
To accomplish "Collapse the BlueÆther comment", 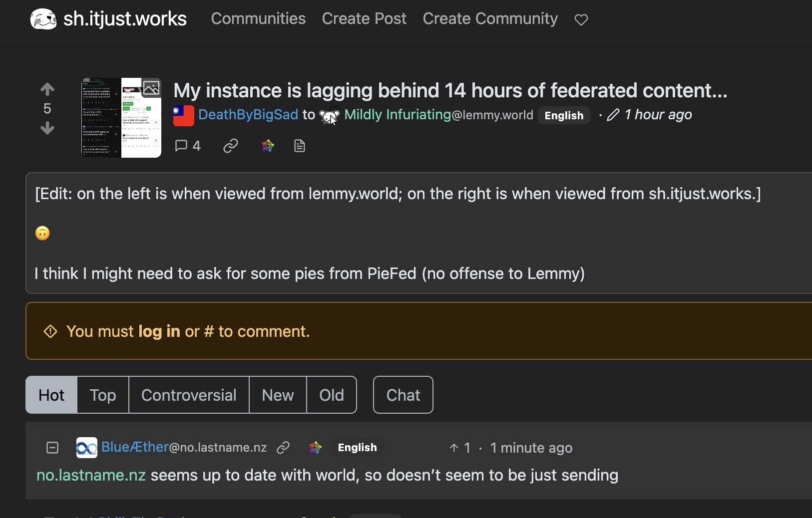I will pos(52,448).
